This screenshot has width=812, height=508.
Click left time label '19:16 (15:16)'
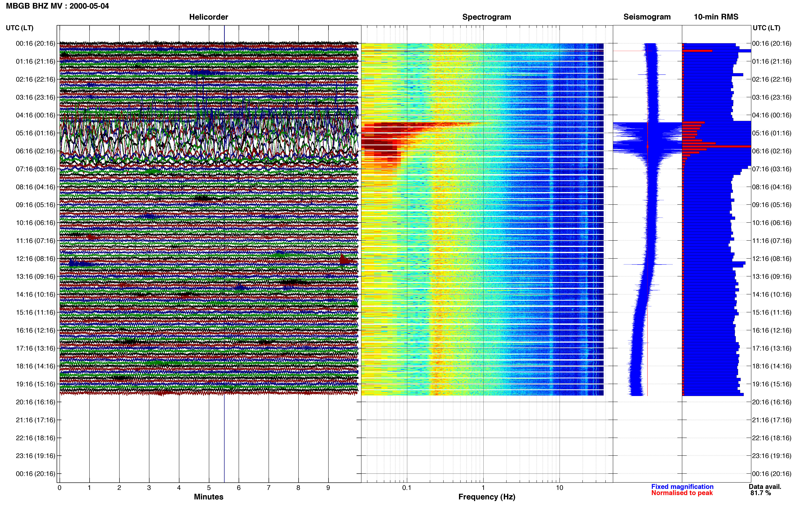coord(35,384)
